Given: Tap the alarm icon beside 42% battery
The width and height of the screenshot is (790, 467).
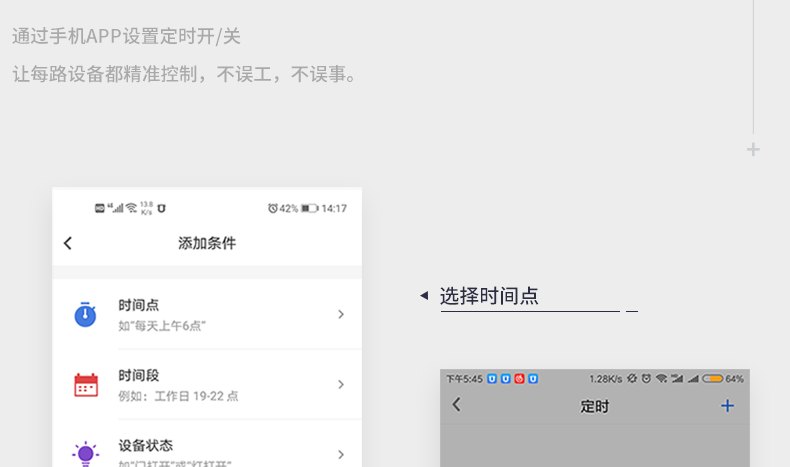Looking at the screenshot, I should (273, 208).
